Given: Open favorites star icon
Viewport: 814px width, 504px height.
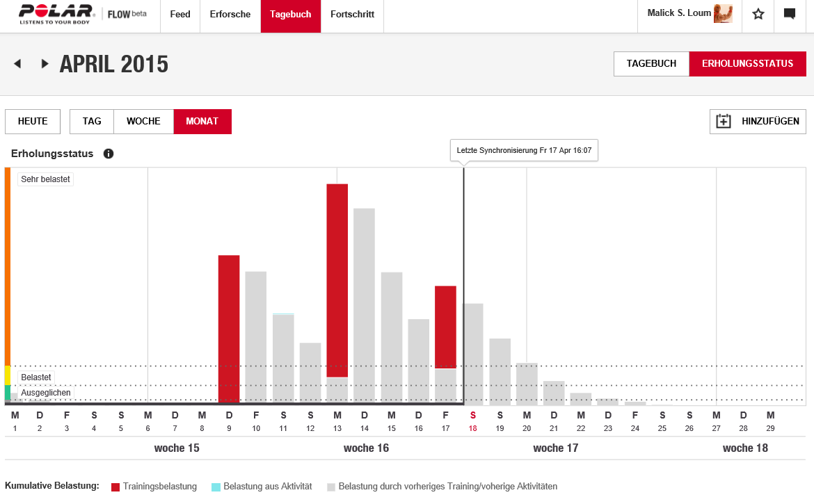Looking at the screenshot, I should [758, 14].
